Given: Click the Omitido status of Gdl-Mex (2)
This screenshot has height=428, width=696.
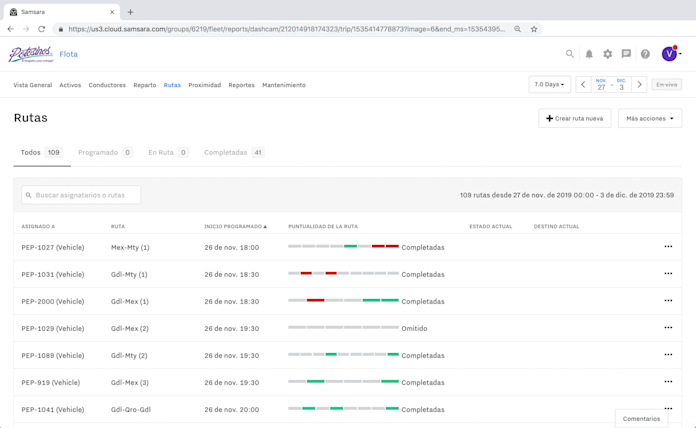Looking at the screenshot, I should pyautogui.click(x=414, y=329).
